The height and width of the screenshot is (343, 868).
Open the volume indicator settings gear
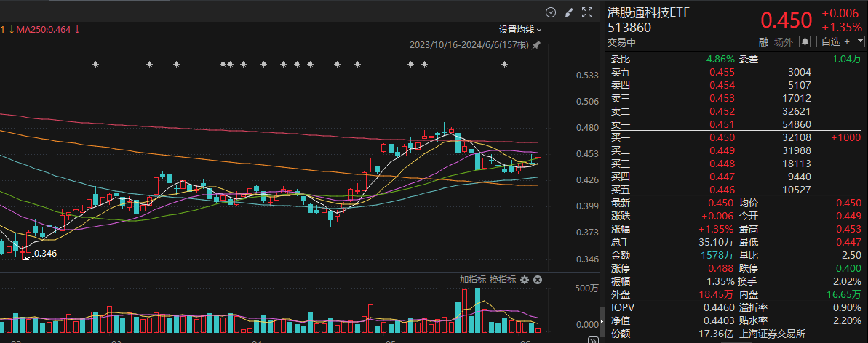[525, 280]
